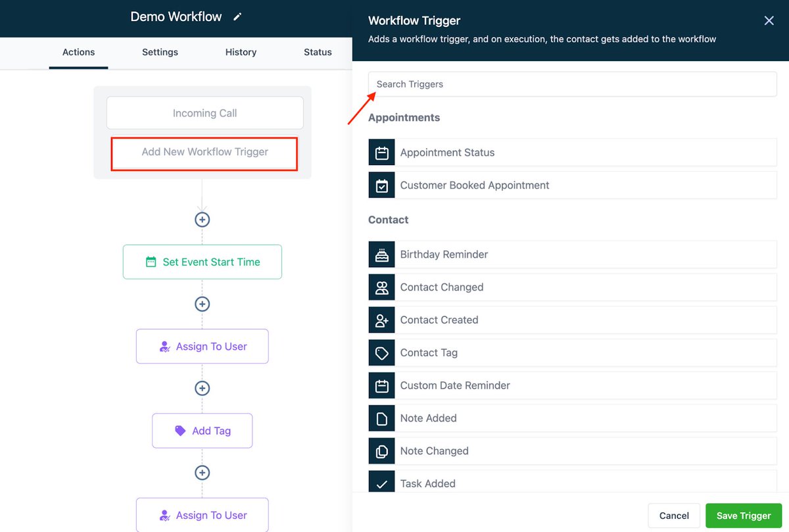Click plus icon below the trigger box
789x532 pixels.
pyautogui.click(x=203, y=220)
